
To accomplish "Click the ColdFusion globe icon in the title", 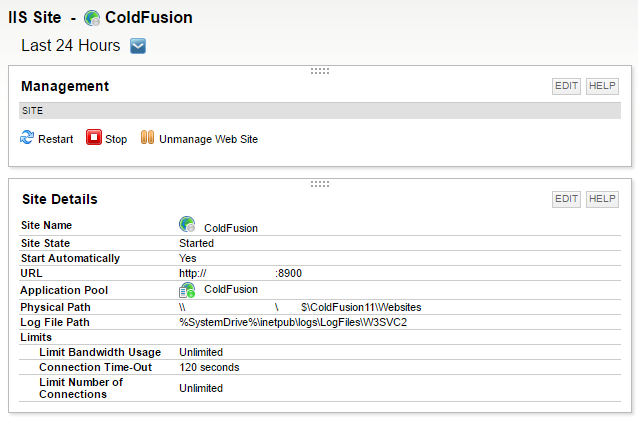I will 92,18.
